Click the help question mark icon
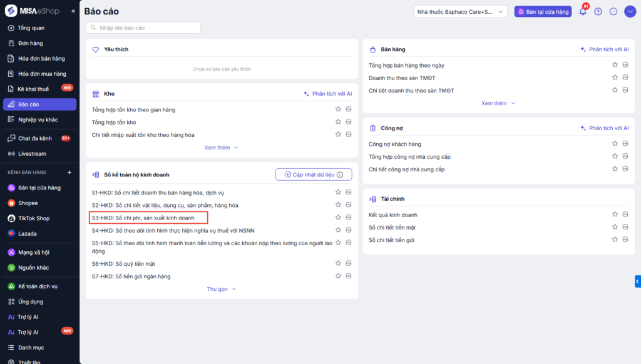The height and width of the screenshot is (364, 641). (x=598, y=11)
